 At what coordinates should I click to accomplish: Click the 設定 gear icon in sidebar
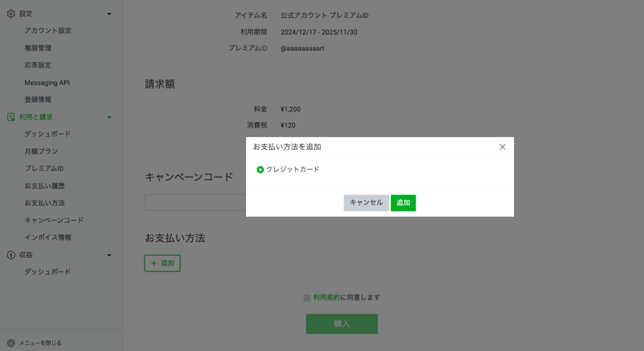point(10,13)
